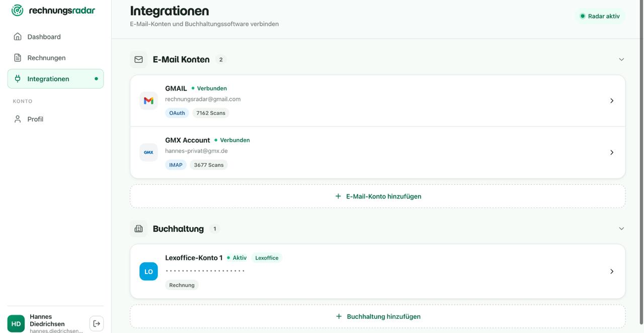Open Lexoffice-Konto 1 details chevron
This screenshot has height=333, width=644.
tap(612, 272)
